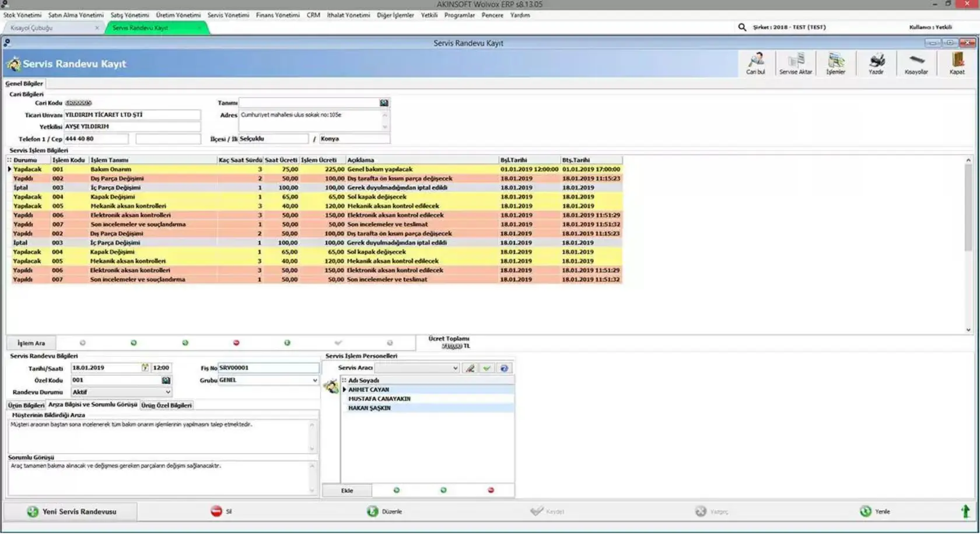Image resolution: width=980 pixels, height=551 pixels.
Task: Click the grayed-out Vazgeç button
Action: (x=712, y=511)
